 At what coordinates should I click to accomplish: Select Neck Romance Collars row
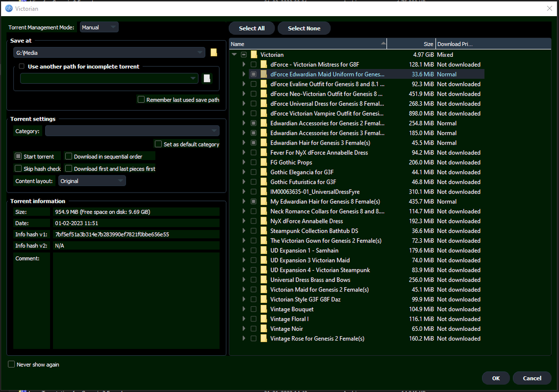click(365, 211)
